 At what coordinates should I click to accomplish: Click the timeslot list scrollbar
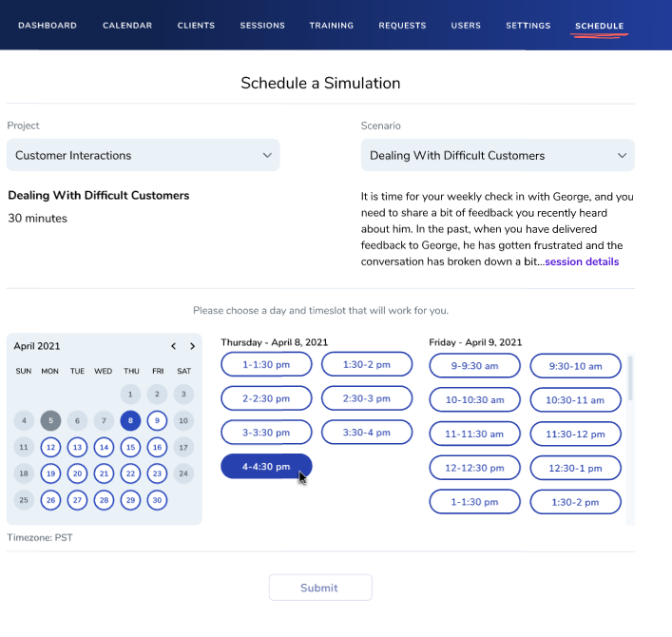pos(629,380)
